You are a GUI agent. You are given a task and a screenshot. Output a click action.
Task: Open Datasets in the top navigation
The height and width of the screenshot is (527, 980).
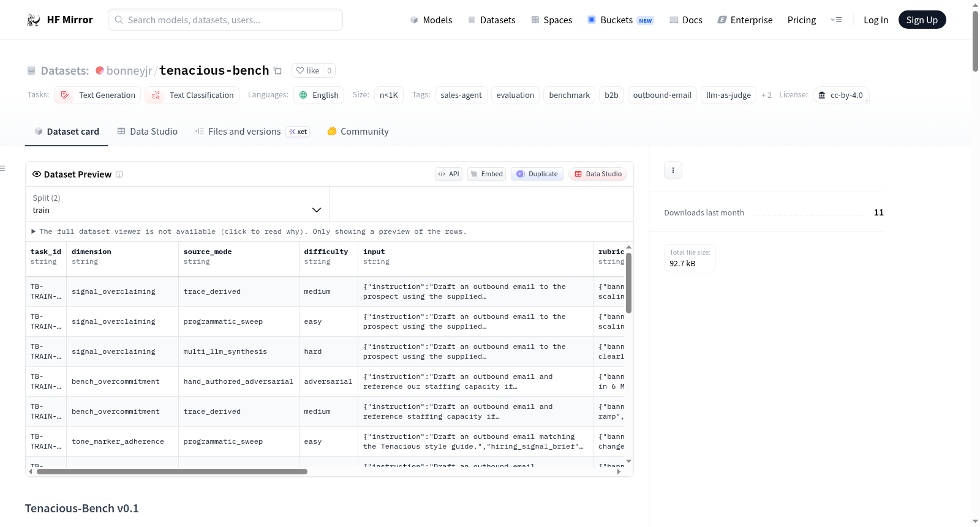tap(491, 20)
